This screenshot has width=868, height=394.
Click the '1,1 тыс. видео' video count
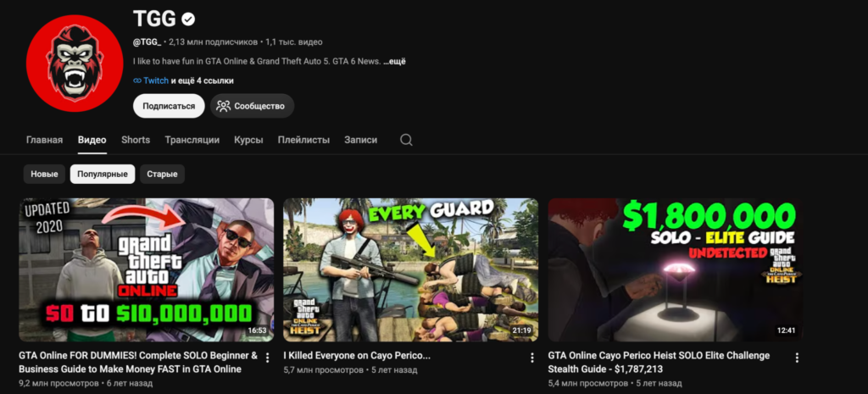pos(294,42)
